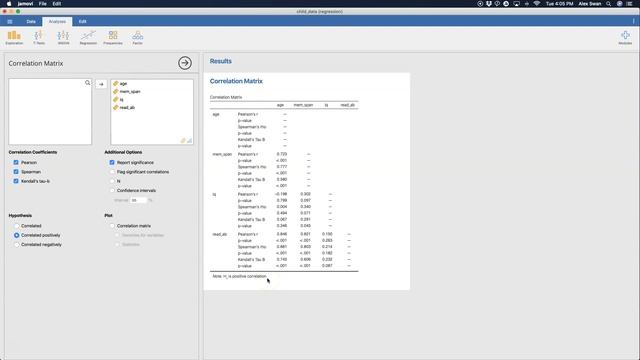This screenshot has height=360, width=640.
Task: Click the Dropbox menu bar icon
Action: click(x=489, y=4)
